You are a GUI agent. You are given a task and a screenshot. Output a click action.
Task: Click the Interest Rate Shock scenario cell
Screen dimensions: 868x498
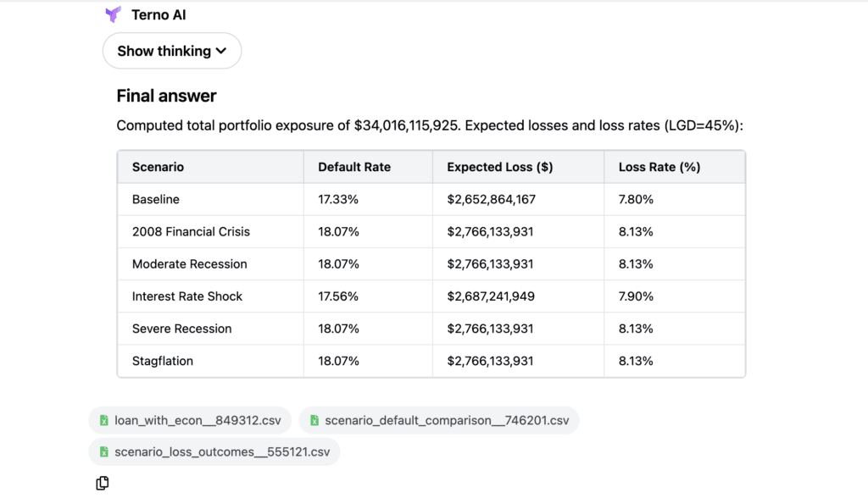point(187,296)
